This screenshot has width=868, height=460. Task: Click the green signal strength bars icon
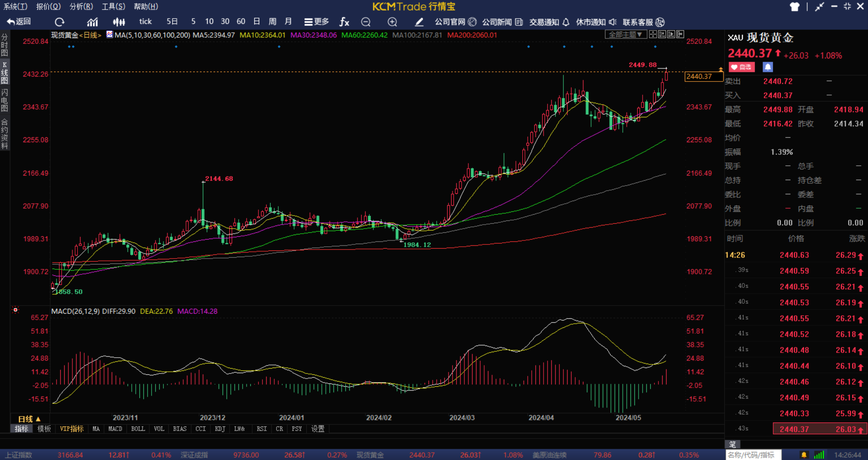(819, 455)
